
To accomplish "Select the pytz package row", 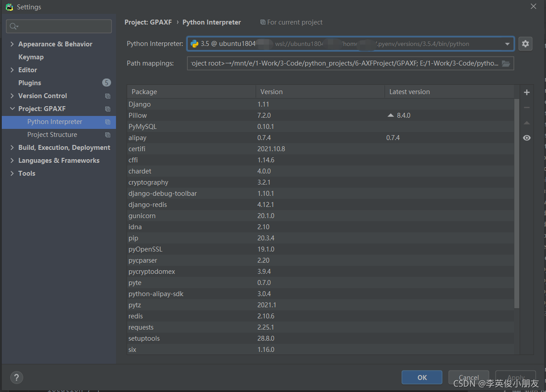I will [320, 305].
